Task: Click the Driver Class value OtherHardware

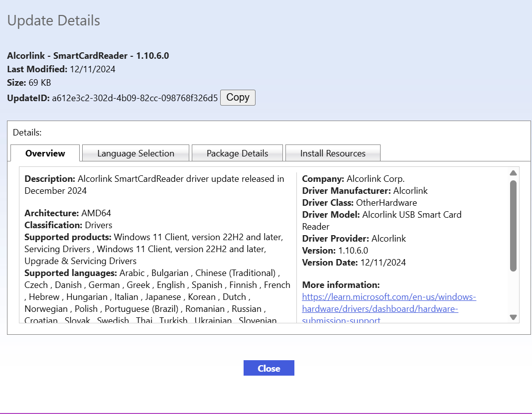Action: click(387, 203)
